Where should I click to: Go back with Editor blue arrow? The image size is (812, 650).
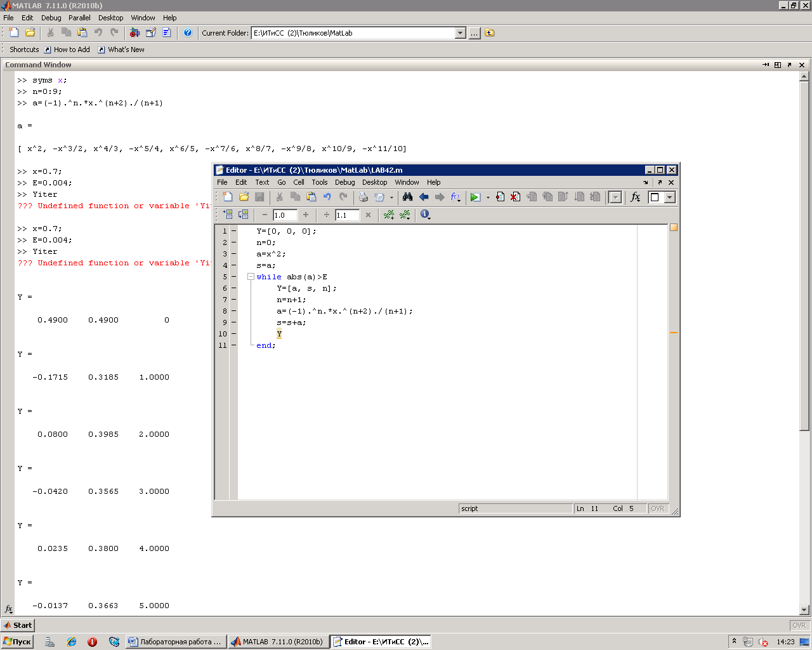424,197
